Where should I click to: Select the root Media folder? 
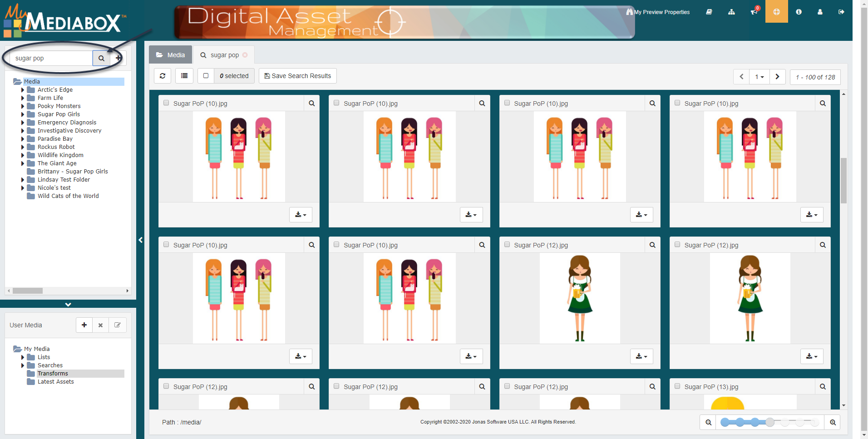tap(32, 82)
